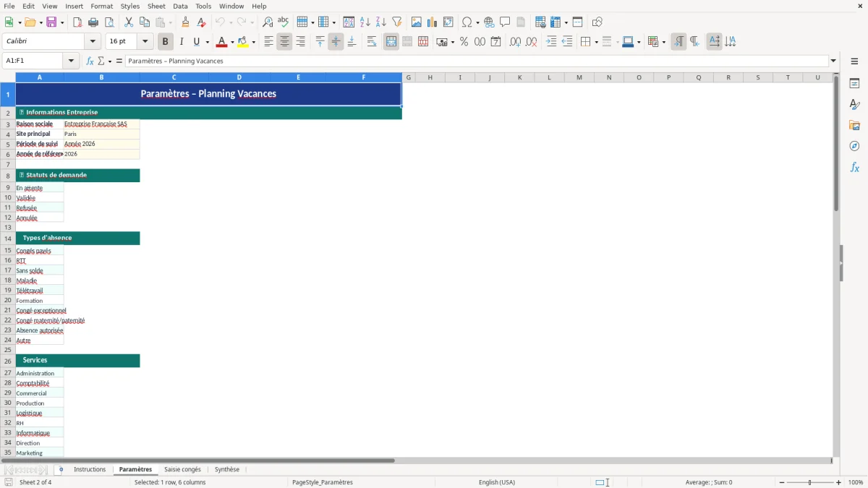This screenshot has width=868, height=488.
Task: Insert a chart
Action: (x=433, y=22)
